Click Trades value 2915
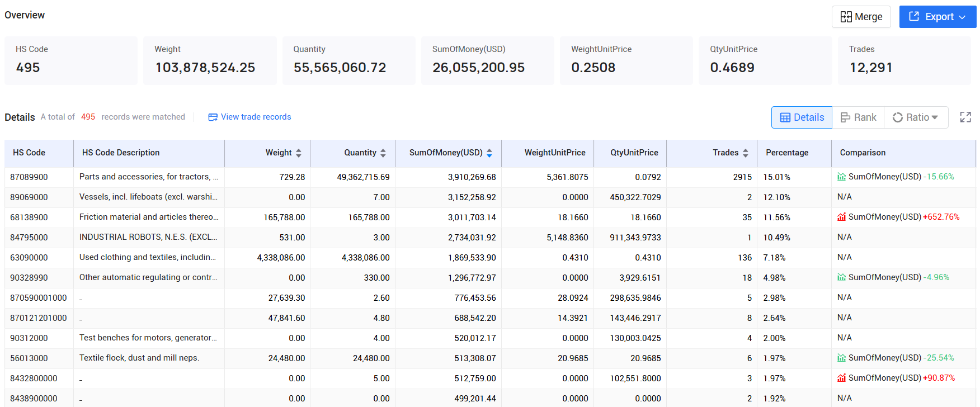The width and height of the screenshot is (980, 407). click(742, 177)
